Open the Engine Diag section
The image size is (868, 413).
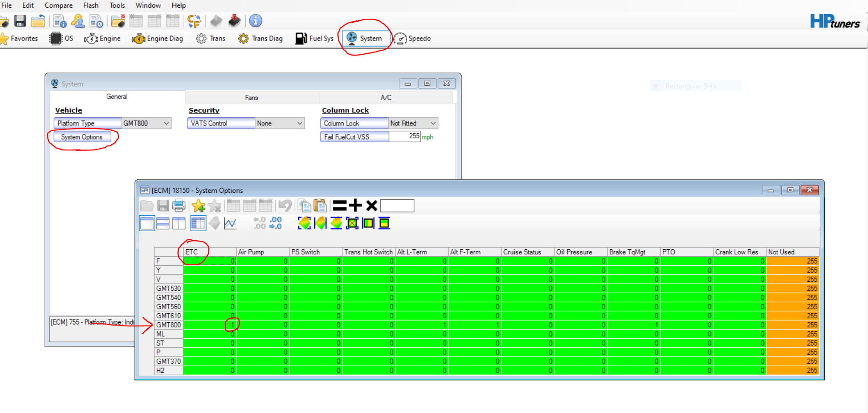click(x=158, y=39)
